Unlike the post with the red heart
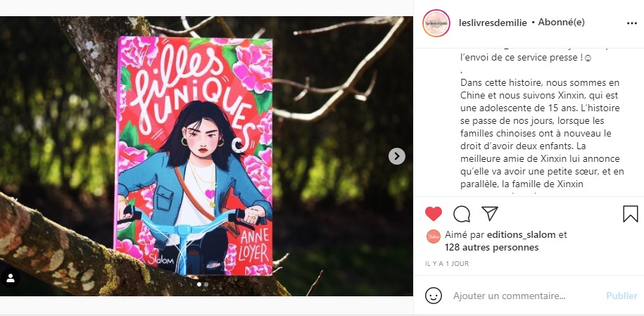 [434, 214]
